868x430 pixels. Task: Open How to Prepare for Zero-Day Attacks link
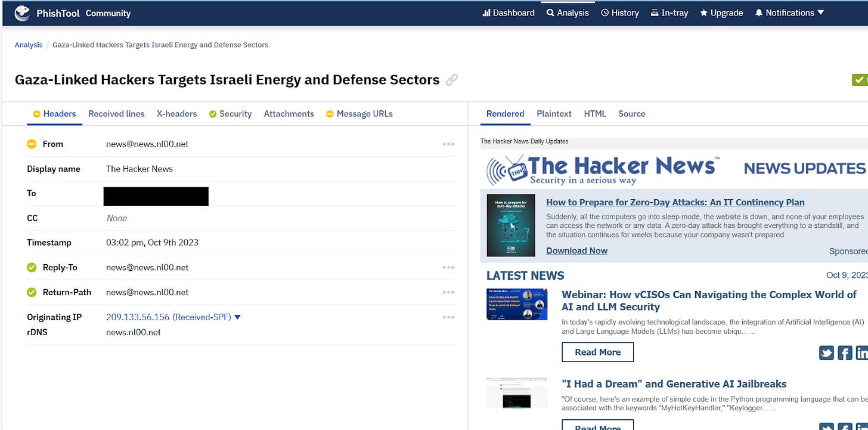(675, 202)
